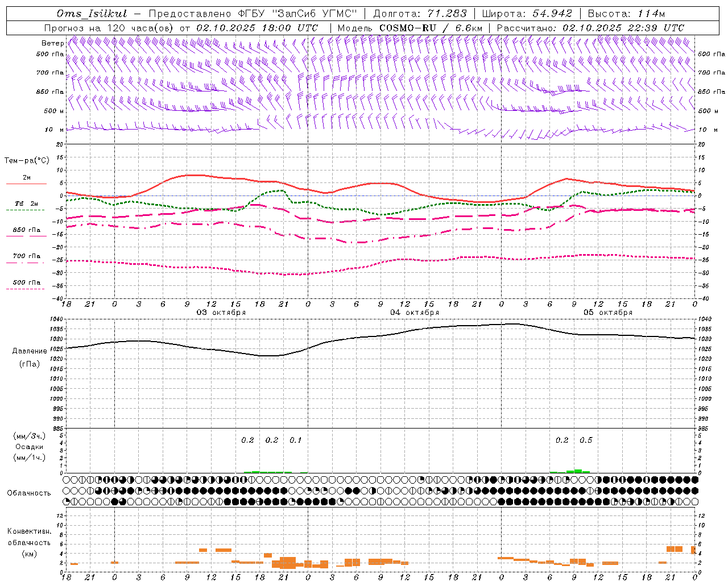
Task: Click the '(мм/1ч.)' precipitation unit label
Action: pos(29,458)
